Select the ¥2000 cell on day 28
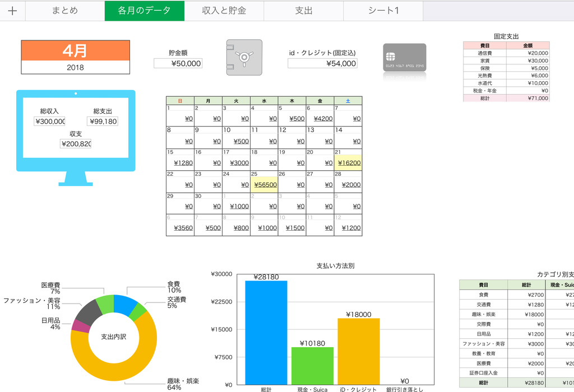574x392 pixels. (x=348, y=185)
